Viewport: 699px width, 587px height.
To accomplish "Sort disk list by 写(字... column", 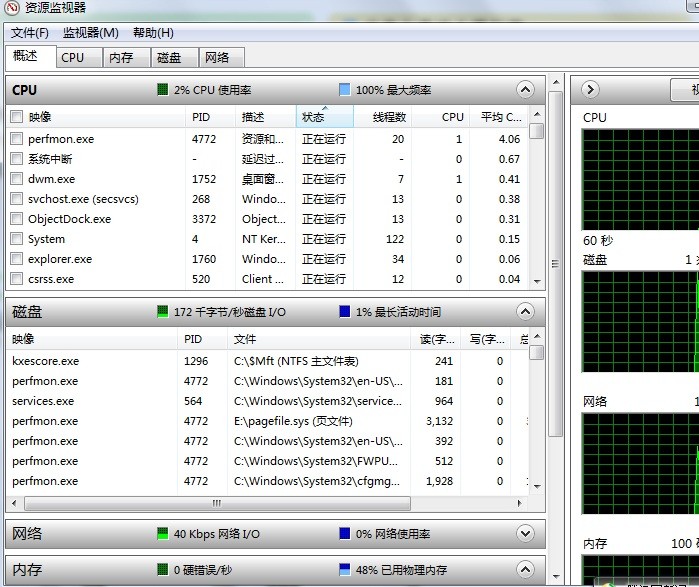I will point(485,339).
